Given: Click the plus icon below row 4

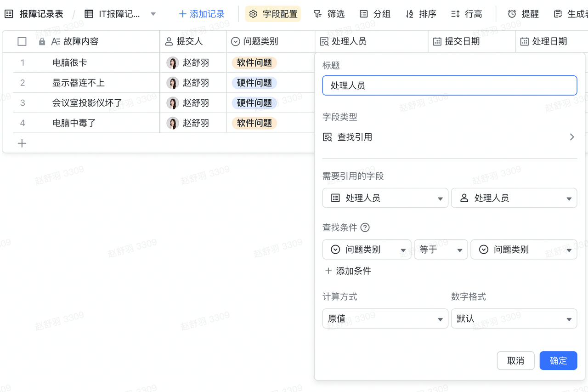Looking at the screenshot, I should click(22, 143).
